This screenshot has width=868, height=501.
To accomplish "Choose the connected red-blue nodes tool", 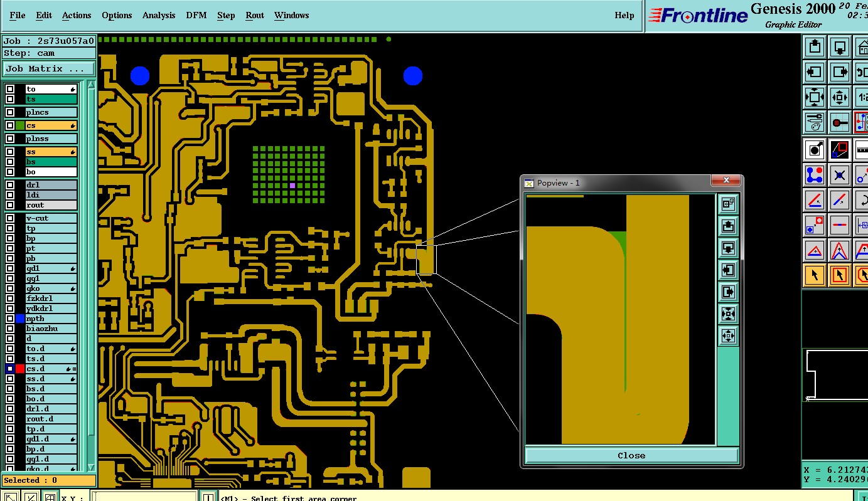I will [x=815, y=174].
